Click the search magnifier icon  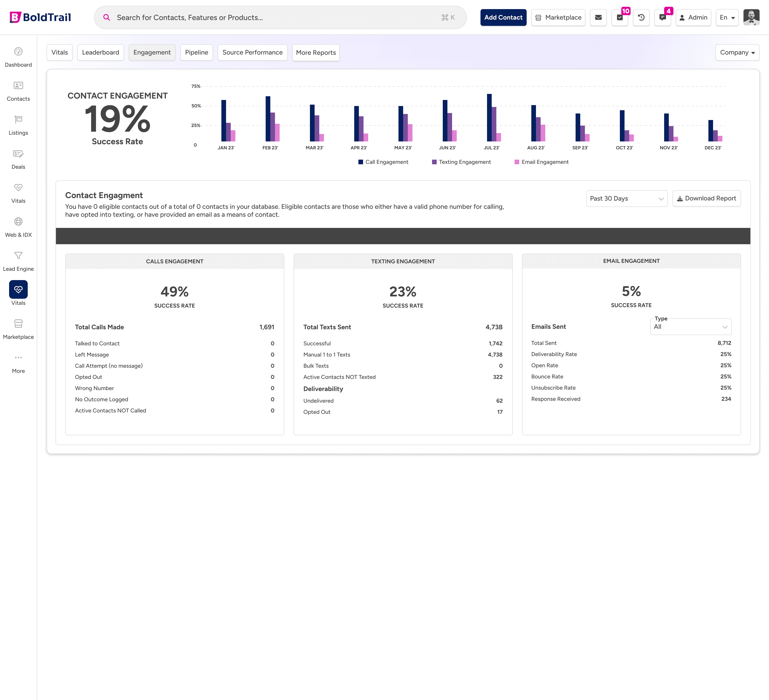point(107,17)
